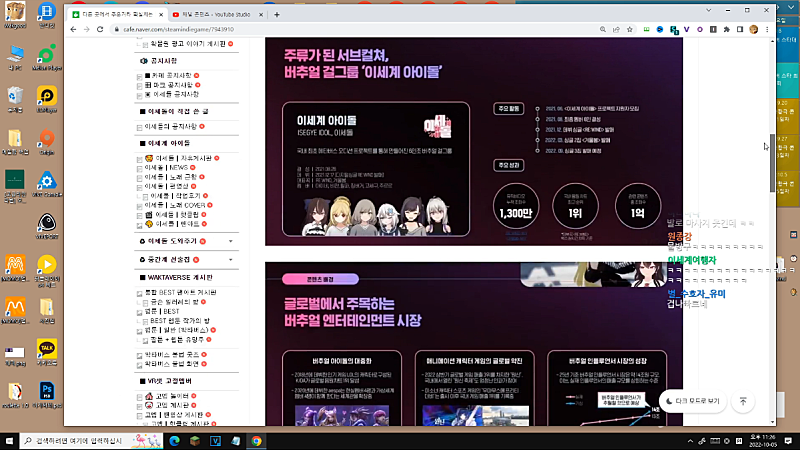Close the Naver cafe tab
This screenshot has height=450, width=800.
[161, 15]
